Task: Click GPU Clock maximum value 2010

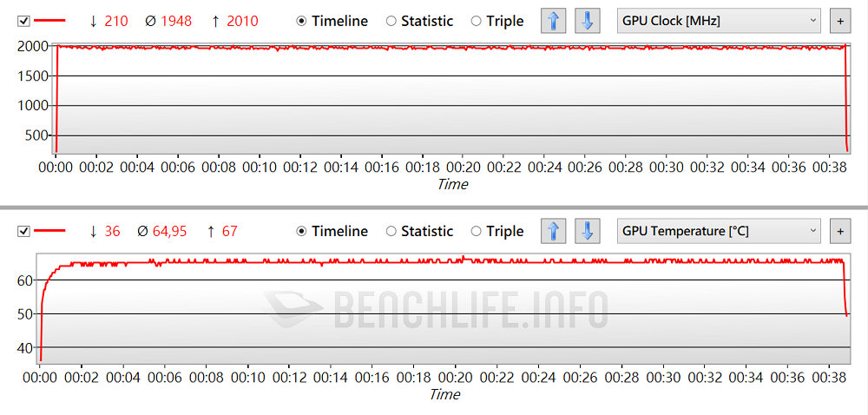Action: [x=242, y=21]
